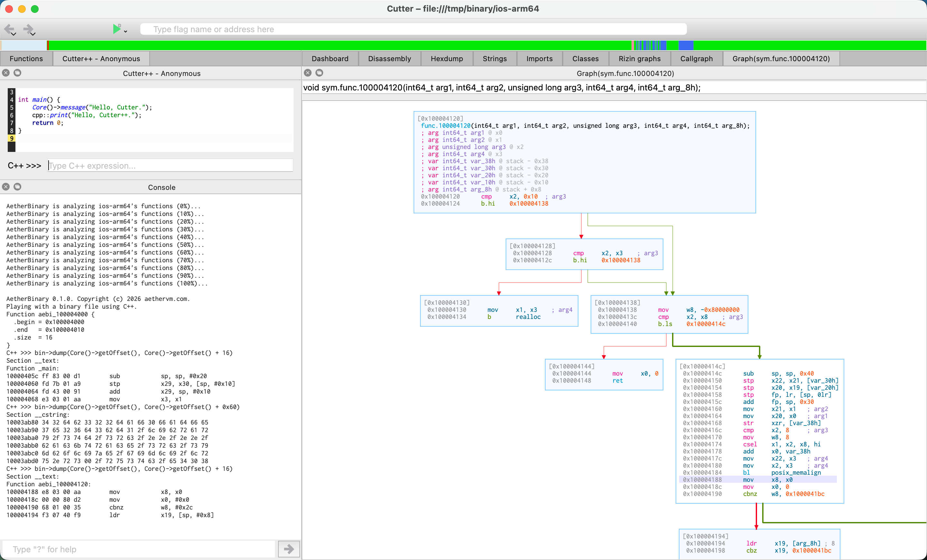Click the function signature field above the graph

[614, 88]
